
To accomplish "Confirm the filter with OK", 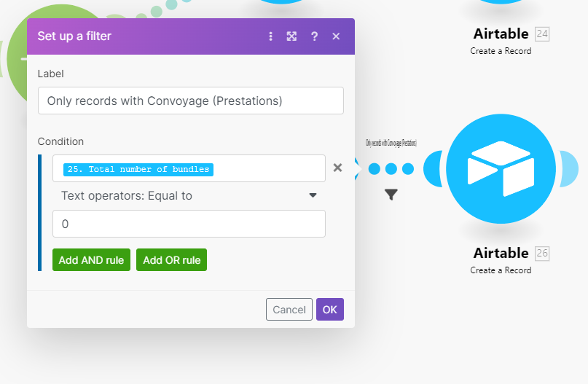I will (329, 310).
